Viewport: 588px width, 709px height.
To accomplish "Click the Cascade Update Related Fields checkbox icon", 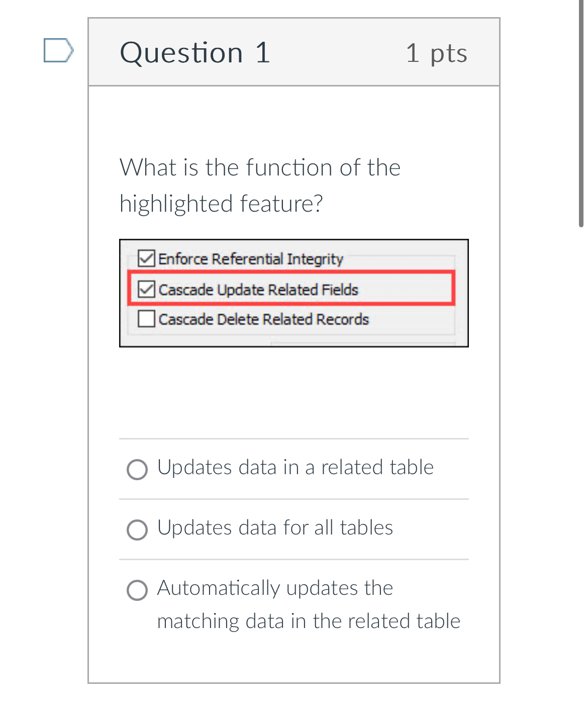I will 146,290.
